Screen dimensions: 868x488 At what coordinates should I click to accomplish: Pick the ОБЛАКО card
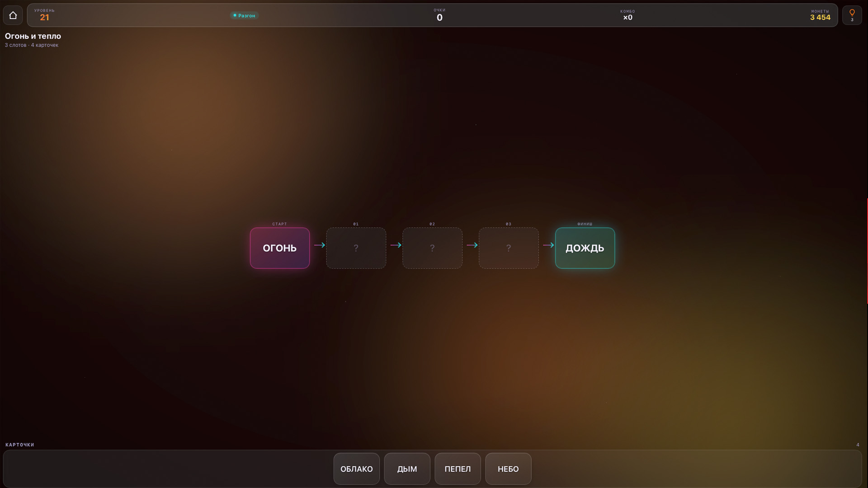click(356, 469)
